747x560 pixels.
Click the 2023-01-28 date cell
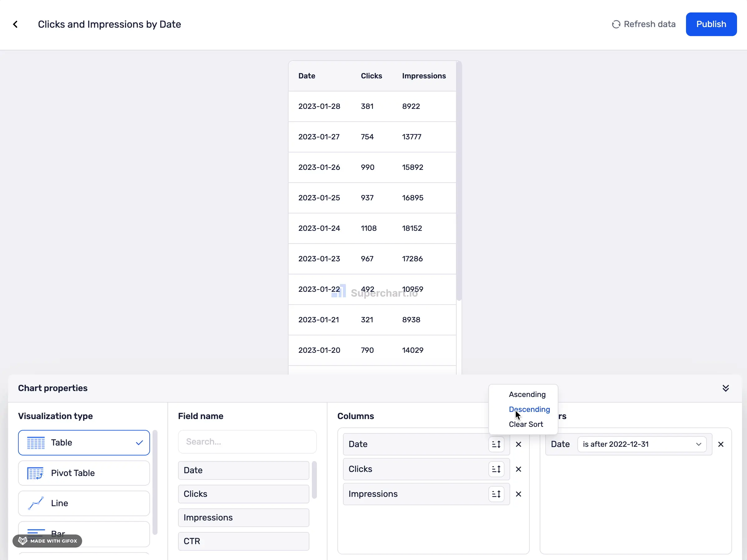click(319, 106)
